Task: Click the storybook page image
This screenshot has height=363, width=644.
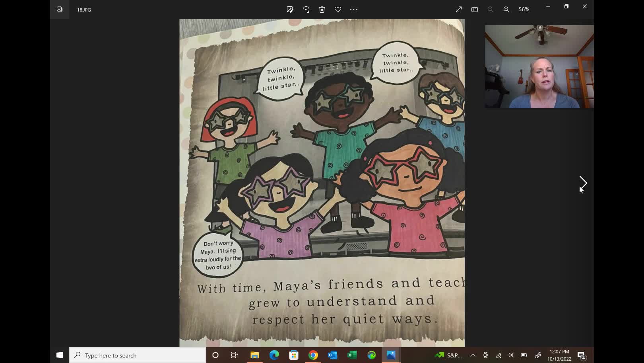Action: pos(322,183)
